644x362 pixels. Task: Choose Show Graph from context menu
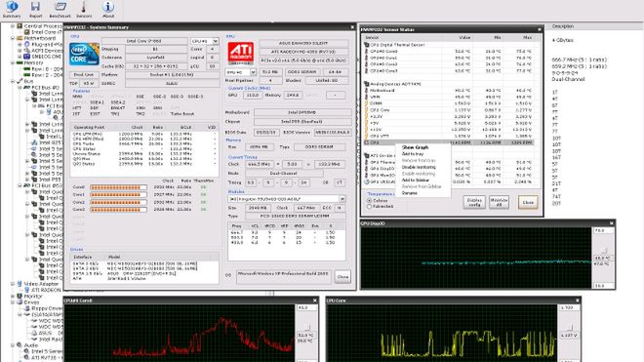tap(415, 147)
